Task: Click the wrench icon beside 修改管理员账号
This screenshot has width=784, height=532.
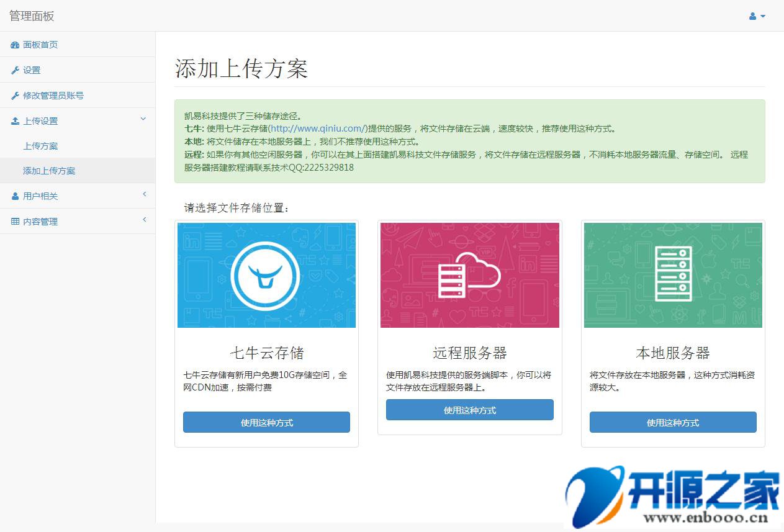Action: point(15,96)
